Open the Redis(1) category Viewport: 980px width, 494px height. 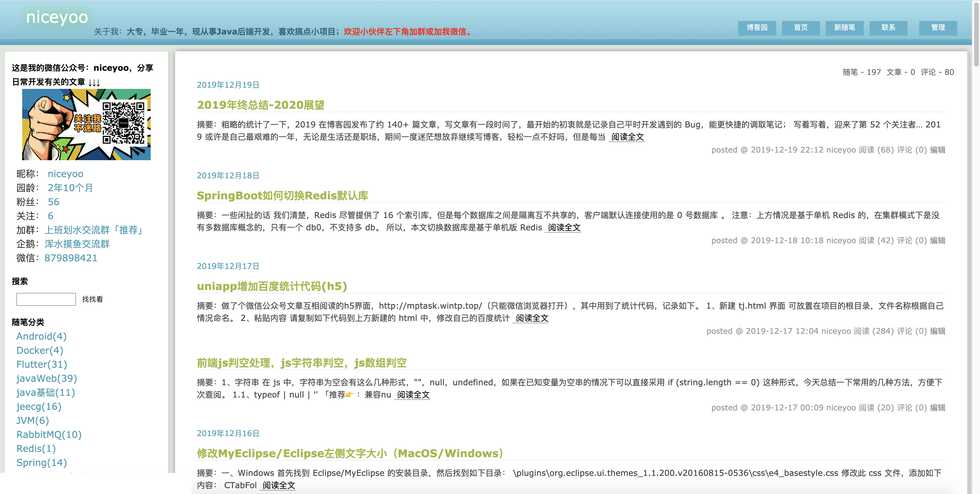[36, 449]
